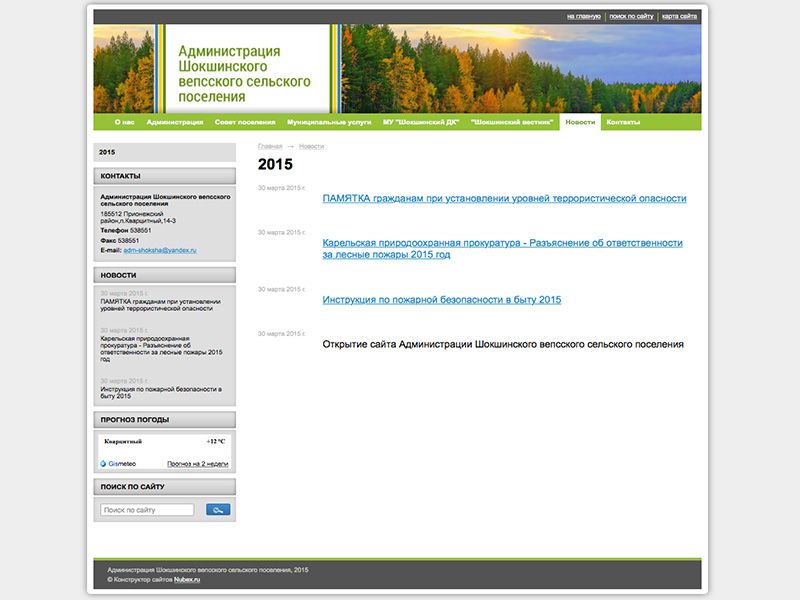Open the 'О нас' menu item
This screenshot has width=800, height=600.
click(124, 122)
